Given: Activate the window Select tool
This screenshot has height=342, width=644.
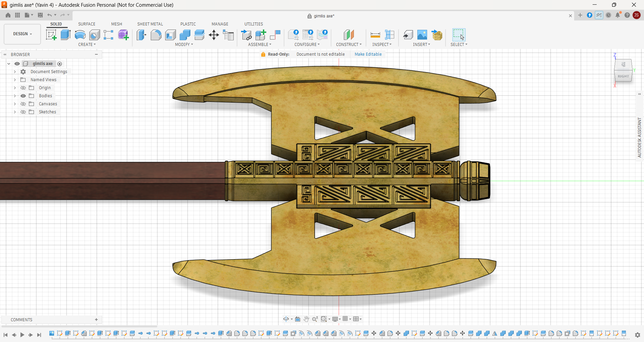Looking at the screenshot, I should click(x=459, y=35).
